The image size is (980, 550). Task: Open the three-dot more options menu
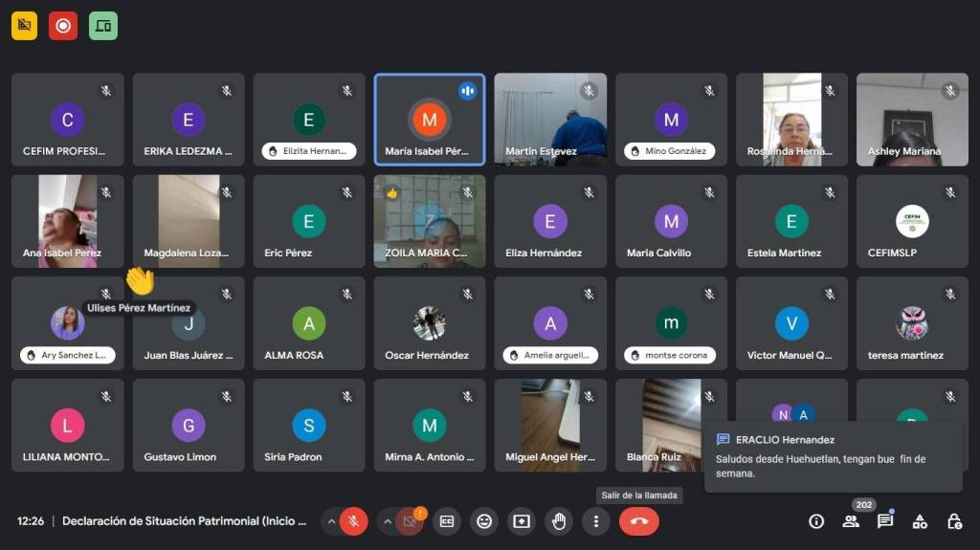[596, 521]
